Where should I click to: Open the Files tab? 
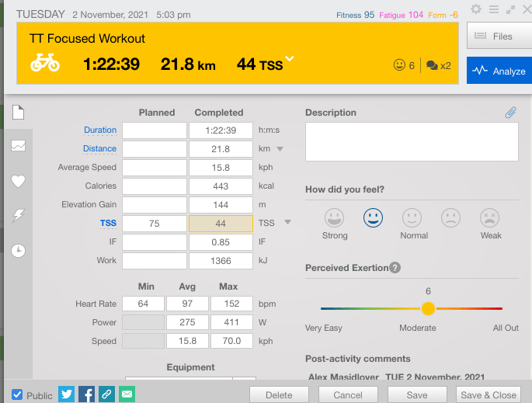[x=498, y=36]
